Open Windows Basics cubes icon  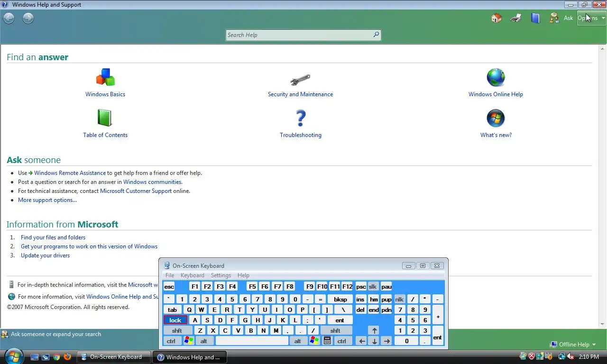point(105,77)
